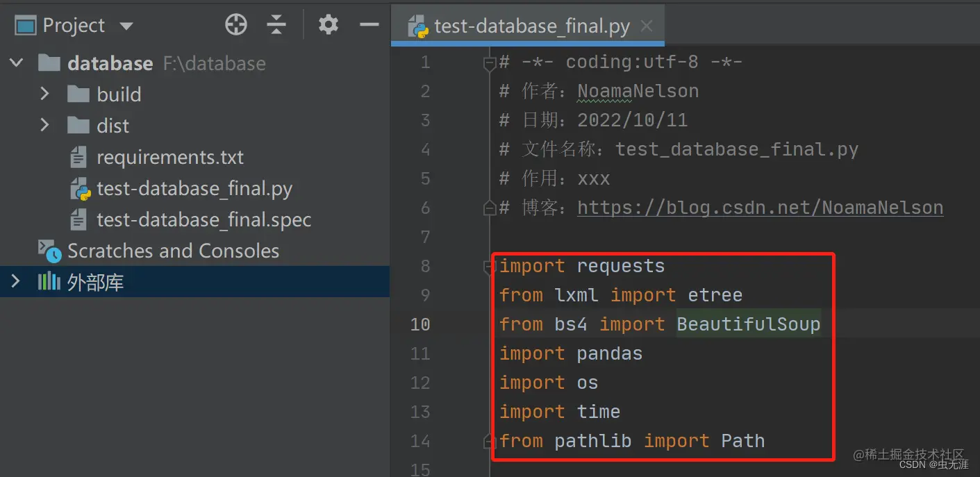Open the Project view dropdown arrow
980x477 pixels.
click(126, 26)
